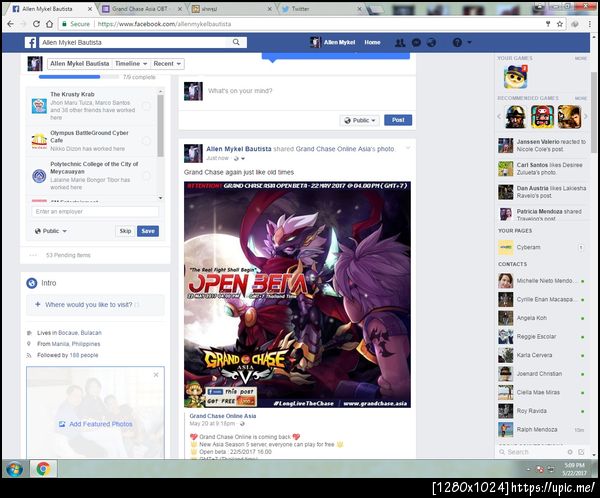Click the Facebook logo icon
This screenshot has width=600, height=498.
pos(31,42)
